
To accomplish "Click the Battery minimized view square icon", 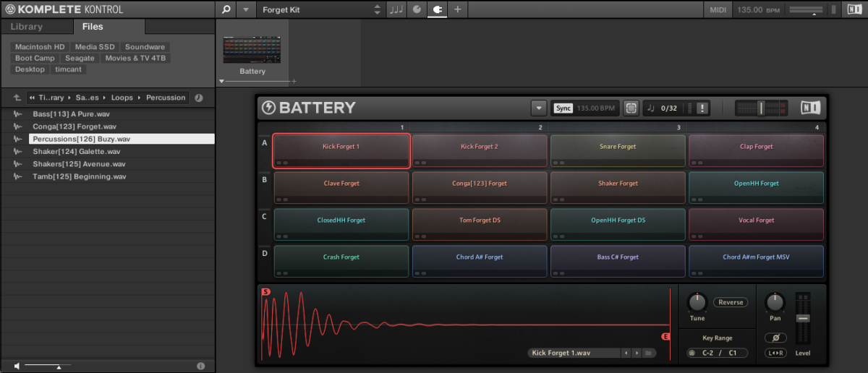I will tap(631, 108).
